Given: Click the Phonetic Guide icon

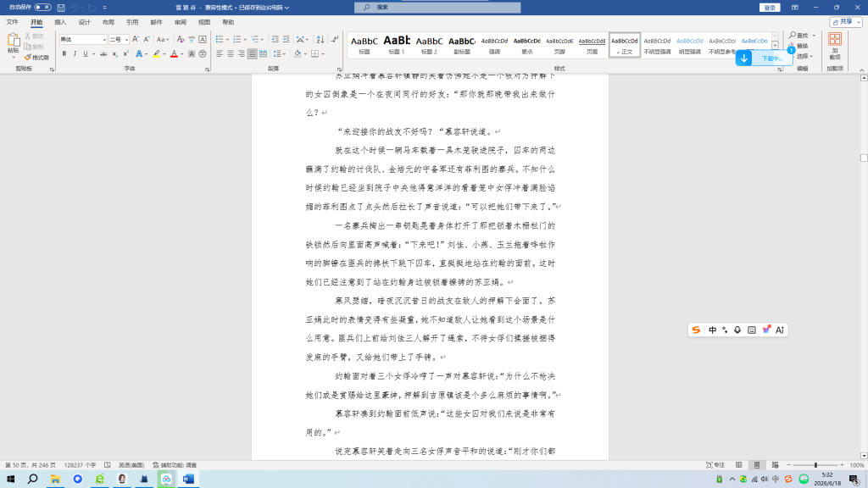Looking at the screenshot, I should coord(192,39).
